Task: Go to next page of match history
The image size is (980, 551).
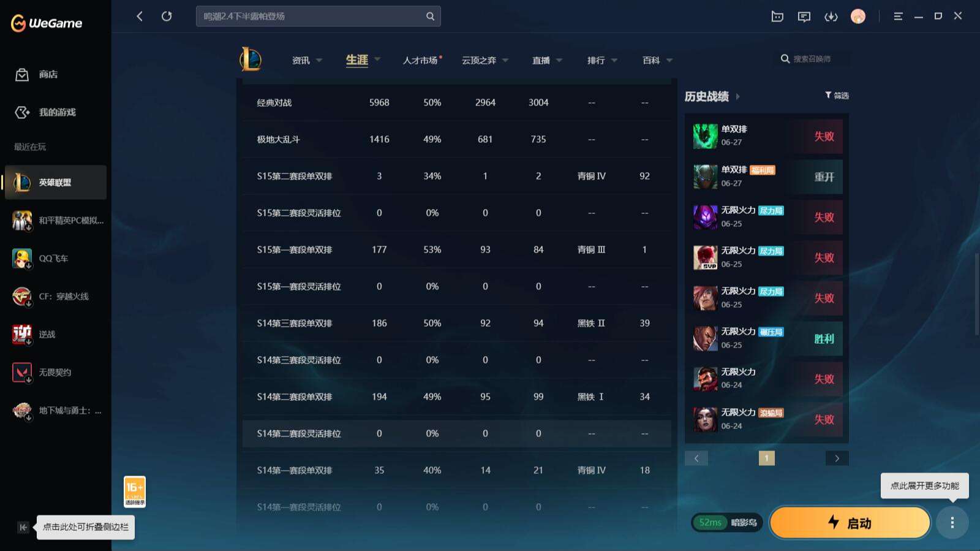Action: (837, 458)
